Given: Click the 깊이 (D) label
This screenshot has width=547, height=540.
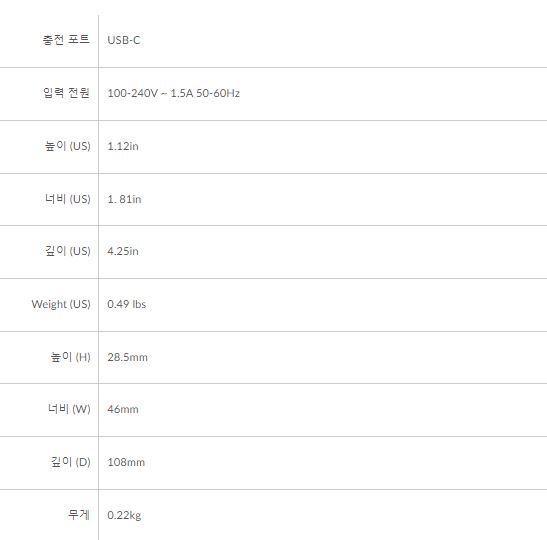Looking at the screenshot, I should tap(70, 462).
